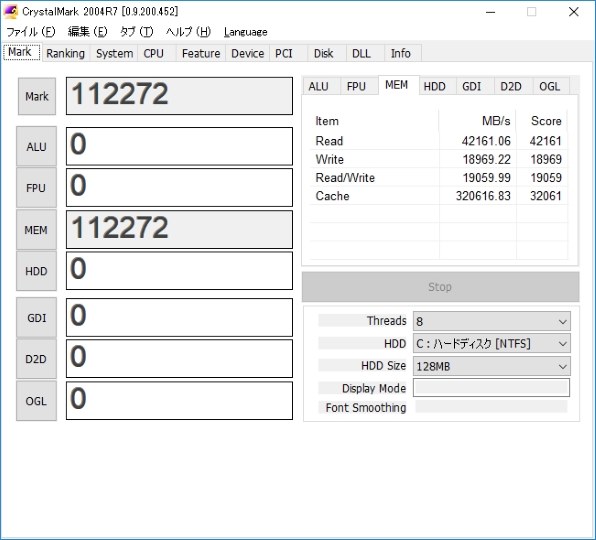Viewport: 596px width, 540px height.
Task: Open the ファイル (F) menu
Action: point(31,32)
